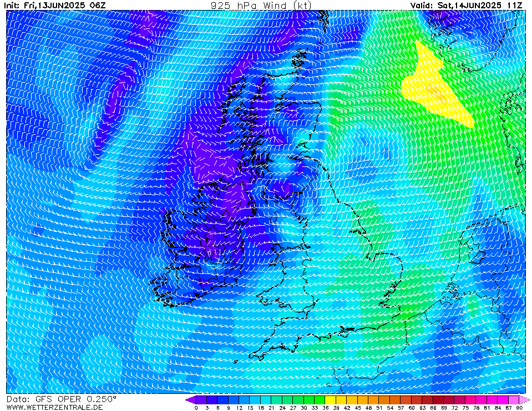
Task: Click the "Init: Fri,13JUN2025 06Z" label
Action: click(x=55, y=6)
